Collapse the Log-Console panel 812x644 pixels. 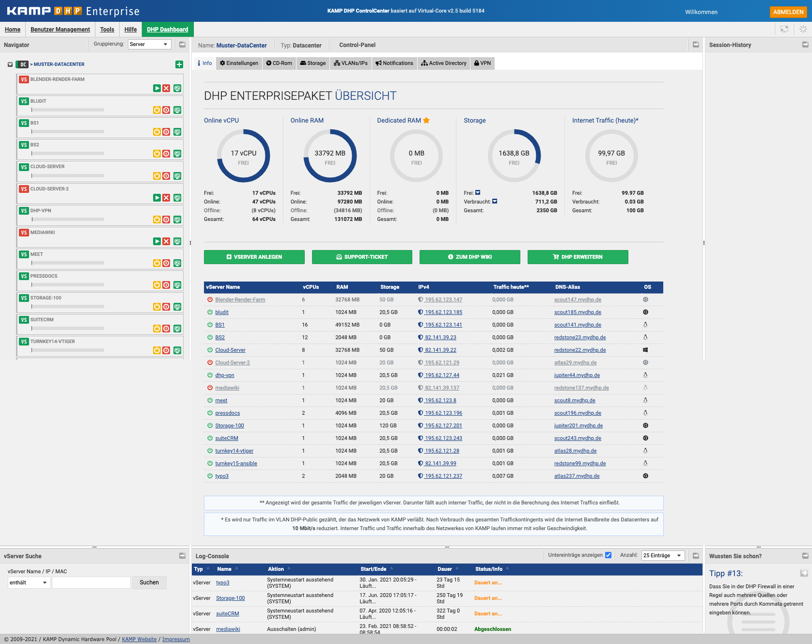pyautogui.click(x=696, y=556)
